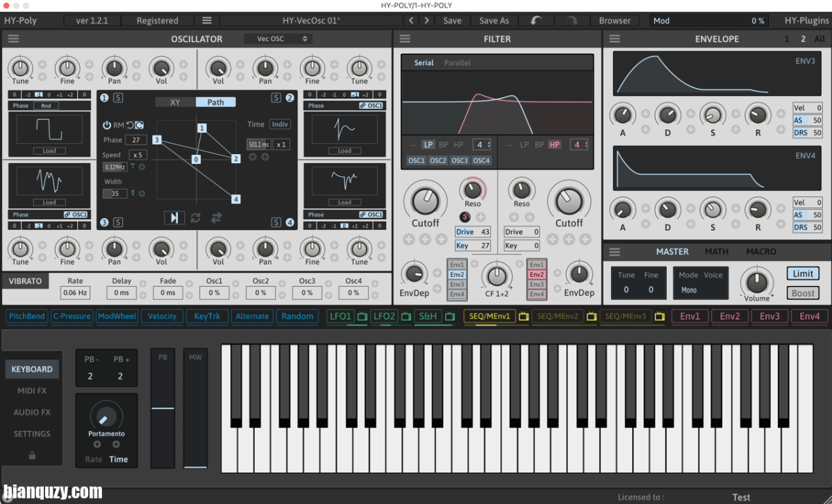Click the LFO1 display icon
Viewport: 832px width, 504px height.
(x=363, y=317)
